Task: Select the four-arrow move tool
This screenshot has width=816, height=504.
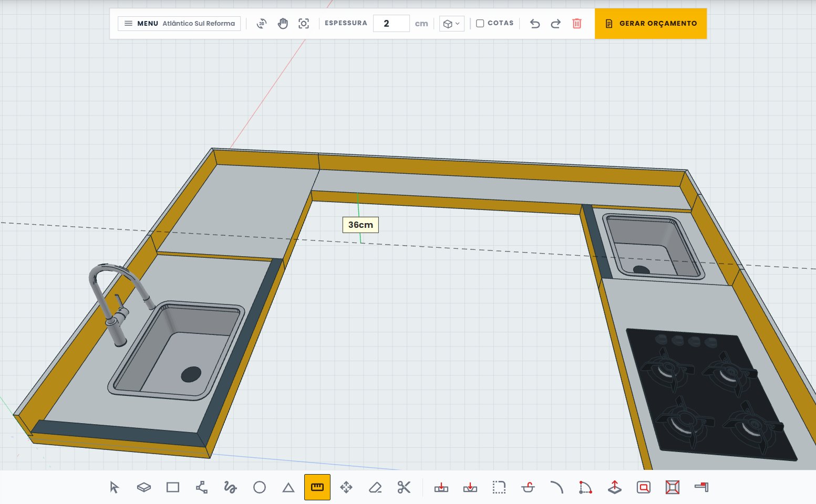Action: pos(346,487)
